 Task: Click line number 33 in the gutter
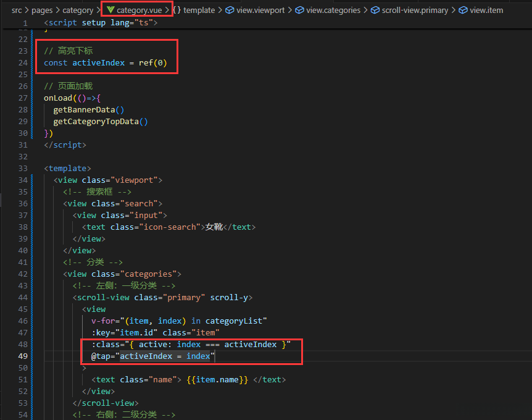click(x=23, y=169)
